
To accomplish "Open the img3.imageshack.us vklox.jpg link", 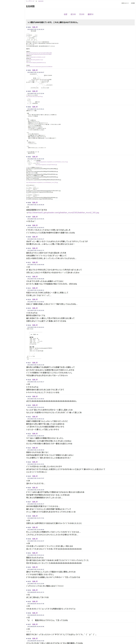I will click(x=46, y=165).
